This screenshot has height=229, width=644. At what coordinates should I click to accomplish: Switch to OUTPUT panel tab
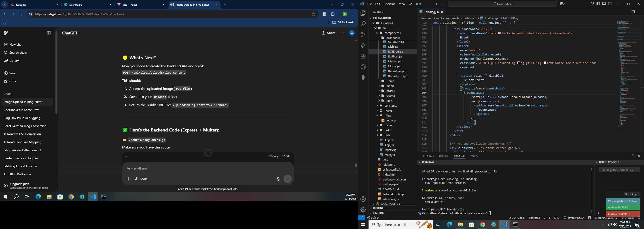443,156
